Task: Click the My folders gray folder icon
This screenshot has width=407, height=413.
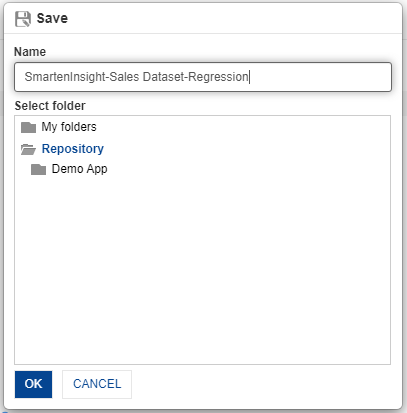Action: [28, 127]
